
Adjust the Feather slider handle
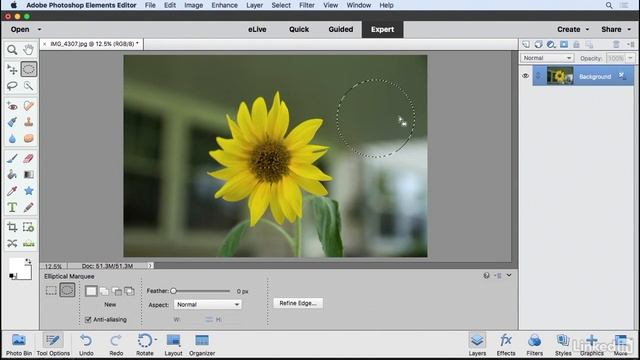point(173,291)
